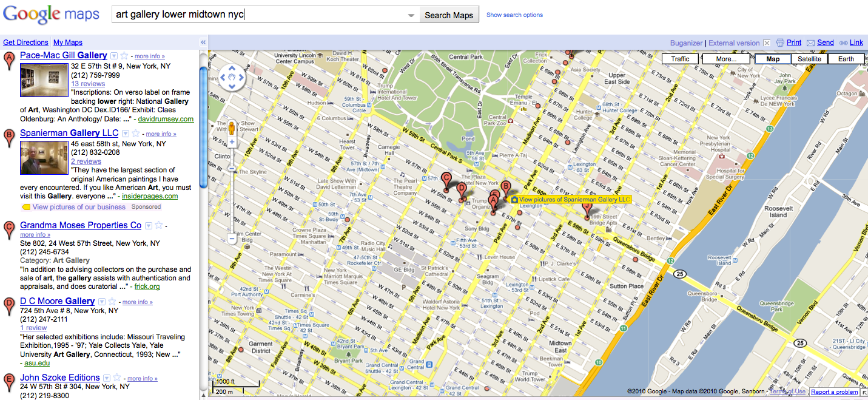Pick the Street View pegman icon
The image size is (868, 400).
pos(232,127)
